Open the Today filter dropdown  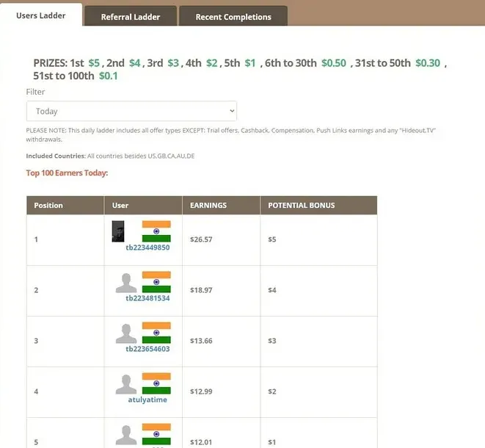tap(131, 111)
